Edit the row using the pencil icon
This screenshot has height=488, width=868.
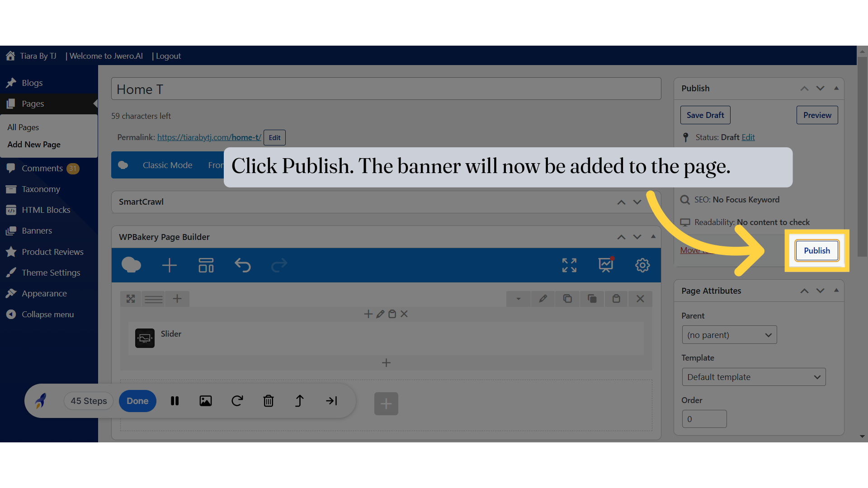coord(543,299)
